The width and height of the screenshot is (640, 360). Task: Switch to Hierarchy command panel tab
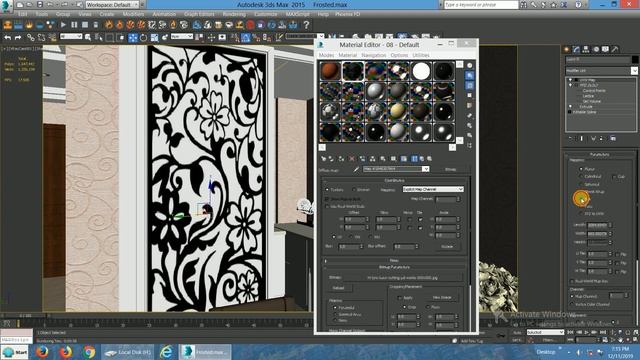click(x=586, y=49)
